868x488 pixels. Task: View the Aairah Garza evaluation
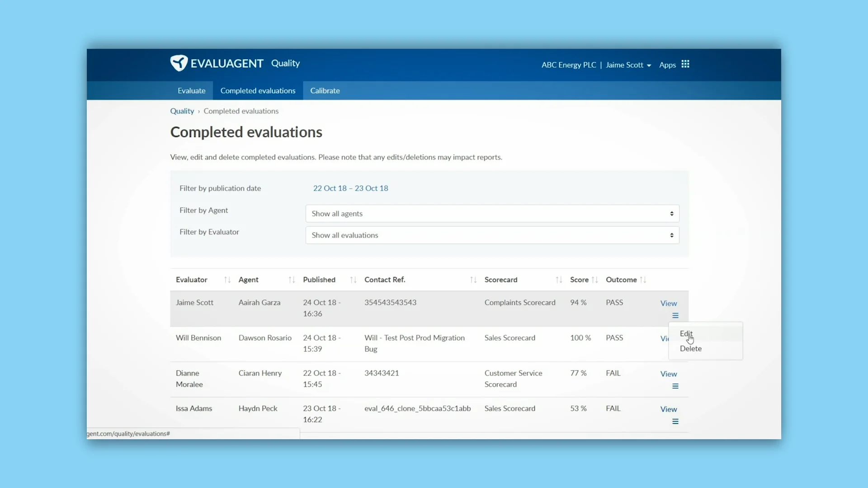668,303
